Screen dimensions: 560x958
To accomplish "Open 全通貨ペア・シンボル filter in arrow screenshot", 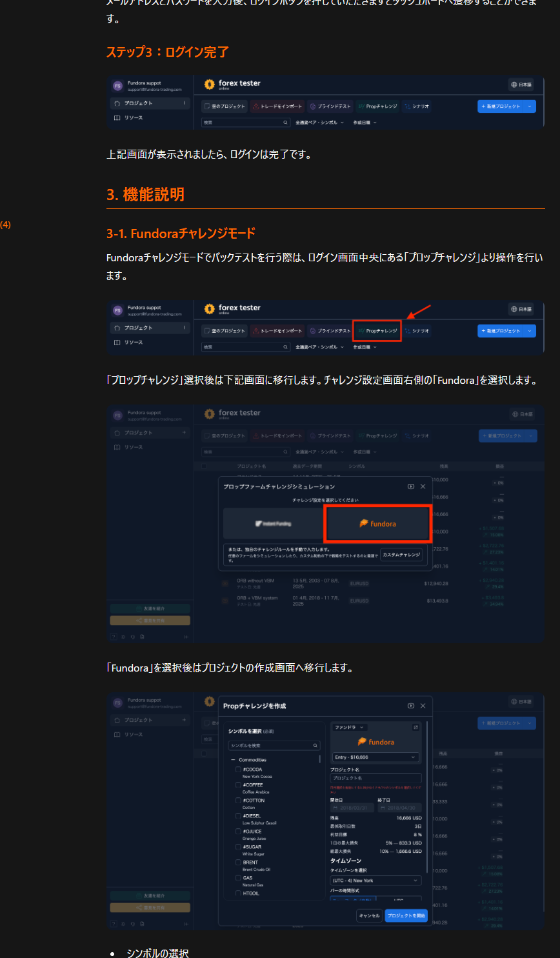I will click(319, 347).
